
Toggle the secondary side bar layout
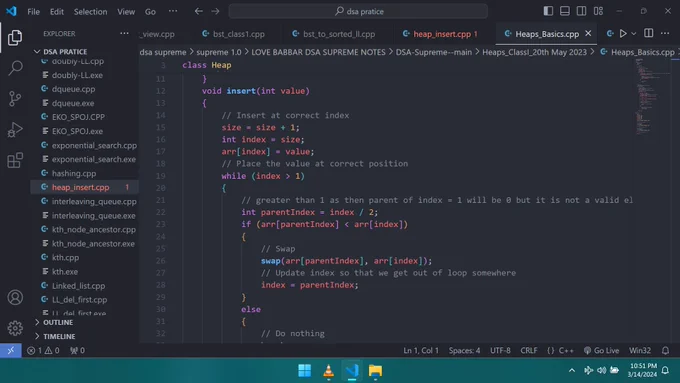(x=581, y=11)
